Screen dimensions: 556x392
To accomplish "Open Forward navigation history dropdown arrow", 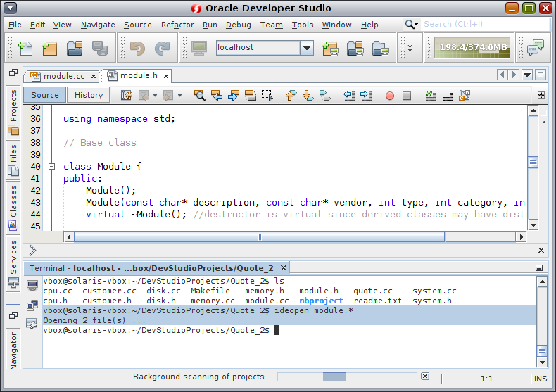I will [179, 95].
